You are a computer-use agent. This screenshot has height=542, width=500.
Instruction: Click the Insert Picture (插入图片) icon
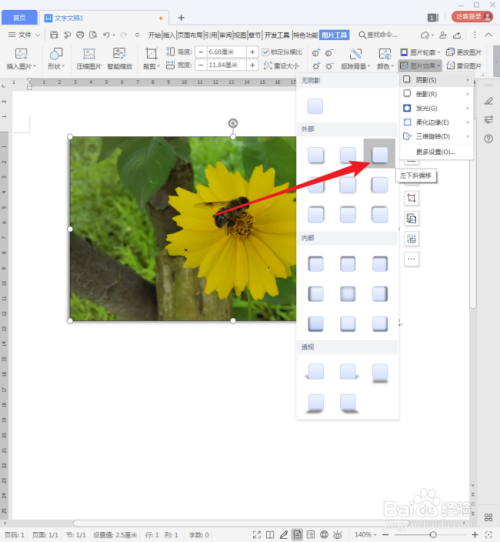point(21,54)
